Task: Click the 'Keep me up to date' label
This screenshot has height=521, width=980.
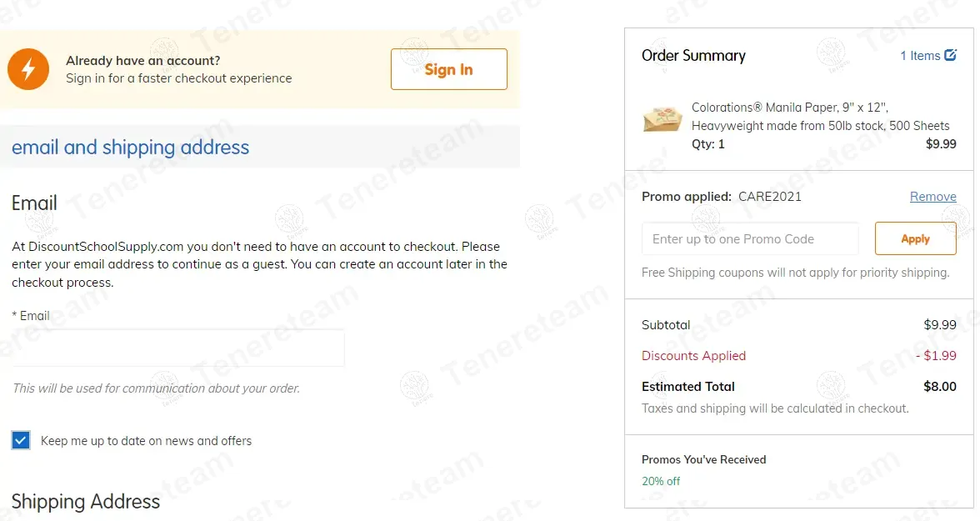Action: pyautogui.click(x=146, y=441)
